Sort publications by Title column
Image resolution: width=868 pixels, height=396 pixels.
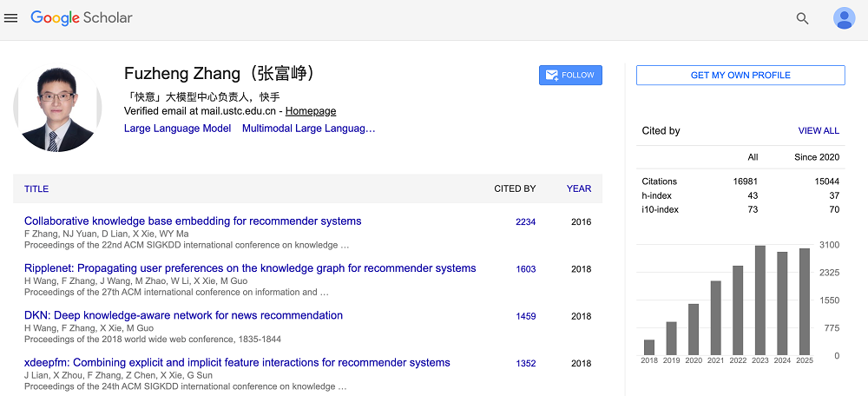pyautogui.click(x=36, y=188)
